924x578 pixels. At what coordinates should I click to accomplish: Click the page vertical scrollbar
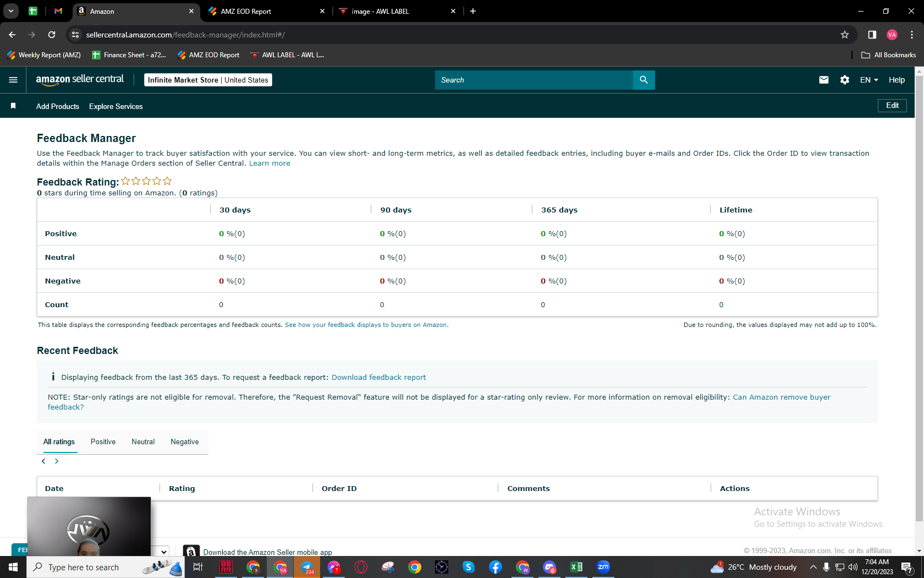(919, 297)
